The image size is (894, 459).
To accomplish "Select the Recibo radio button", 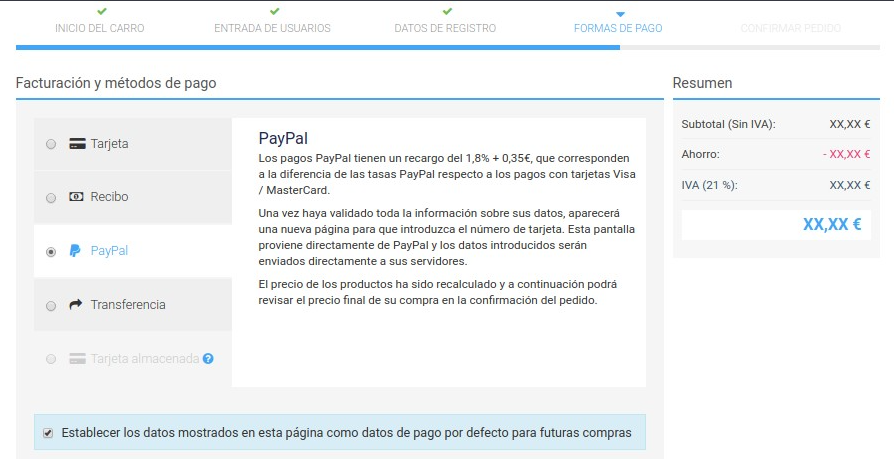I will point(51,198).
